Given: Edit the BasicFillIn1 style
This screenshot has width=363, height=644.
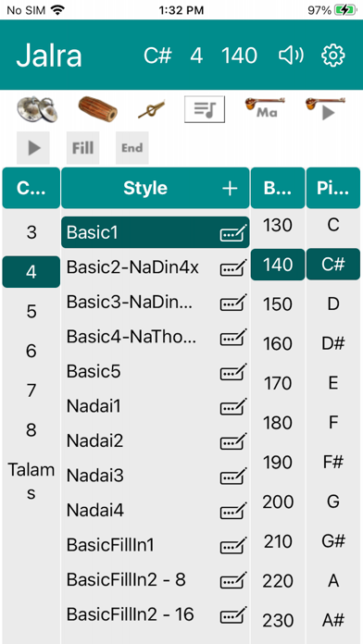Looking at the screenshot, I should coord(234,545).
